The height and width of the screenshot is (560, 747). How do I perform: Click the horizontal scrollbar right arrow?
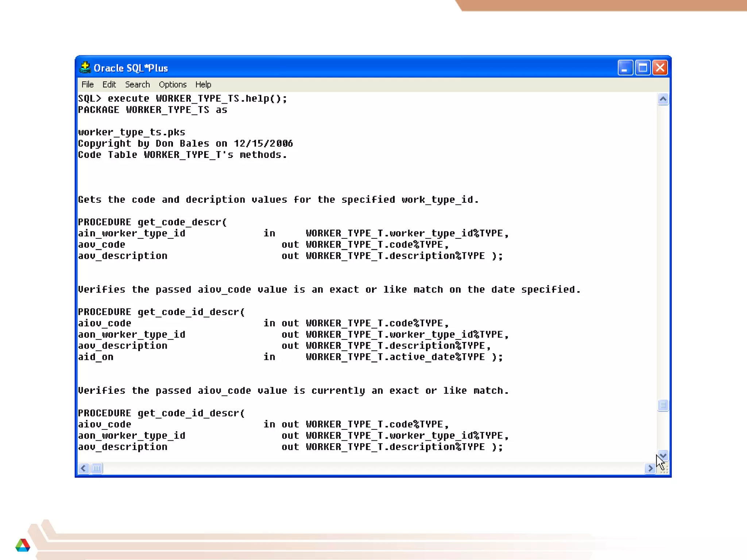click(x=650, y=468)
